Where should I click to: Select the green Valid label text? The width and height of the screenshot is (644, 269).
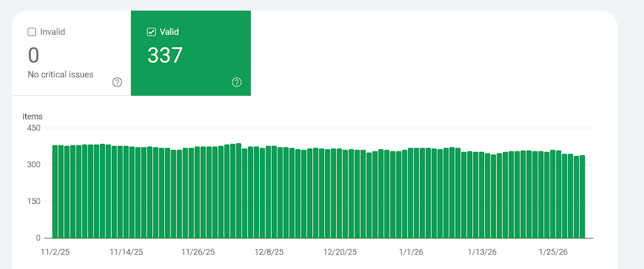pos(169,32)
